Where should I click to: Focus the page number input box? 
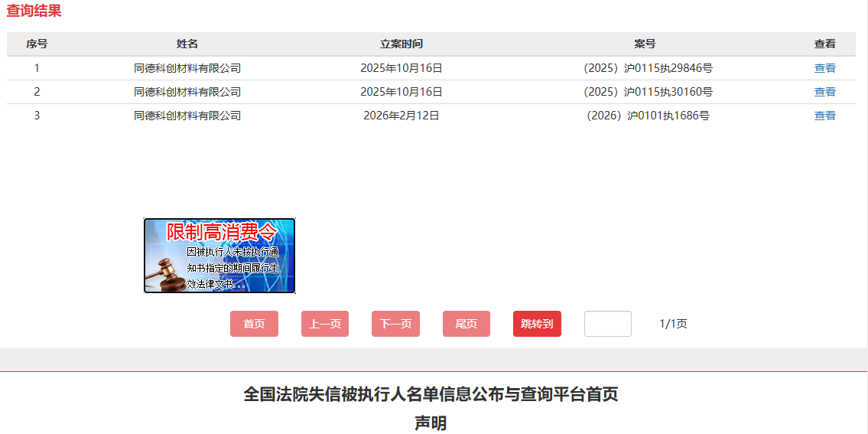pos(608,324)
